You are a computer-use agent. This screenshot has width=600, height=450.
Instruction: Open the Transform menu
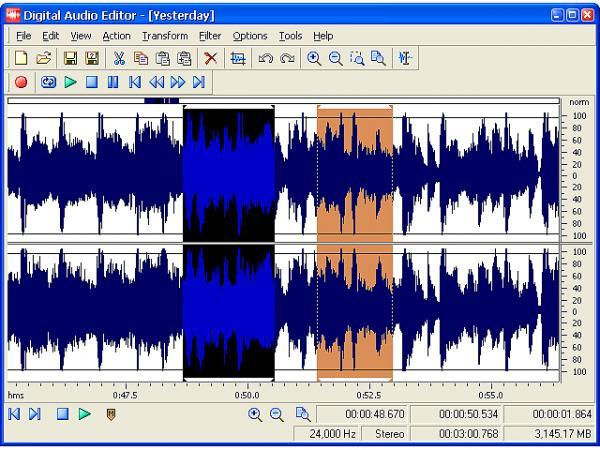[x=165, y=36]
